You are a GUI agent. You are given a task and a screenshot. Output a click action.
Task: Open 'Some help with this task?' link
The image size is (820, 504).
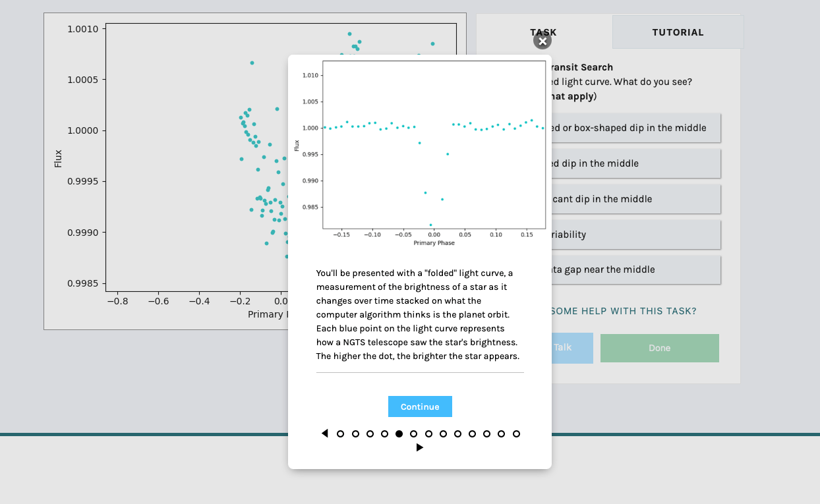click(x=624, y=311)
